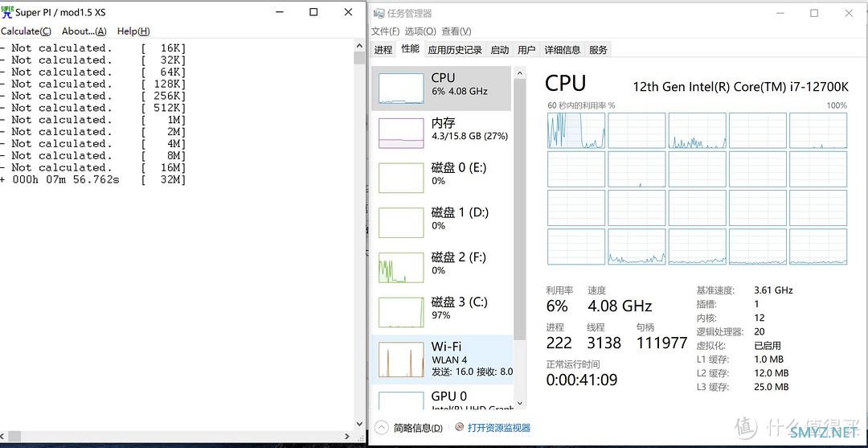Select 磁盘 1 (D:) in the sidebar

click(x=441, y=223)
